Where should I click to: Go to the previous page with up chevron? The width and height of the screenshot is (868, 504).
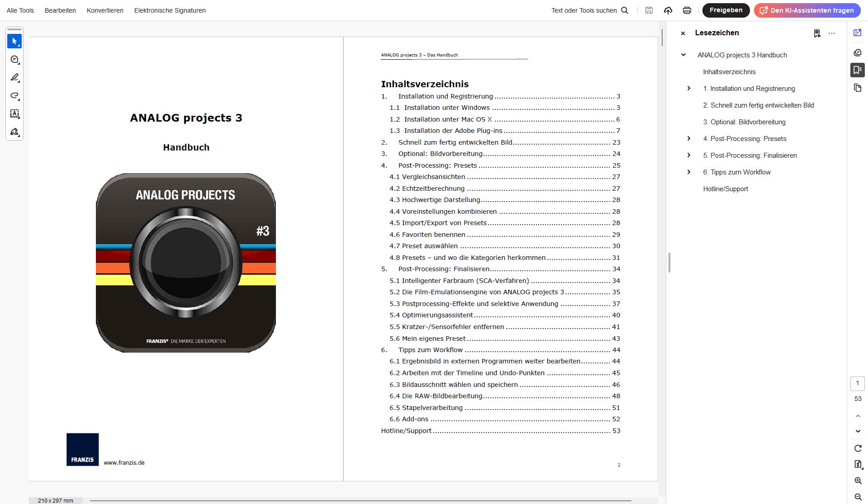[x=858, y=416]
